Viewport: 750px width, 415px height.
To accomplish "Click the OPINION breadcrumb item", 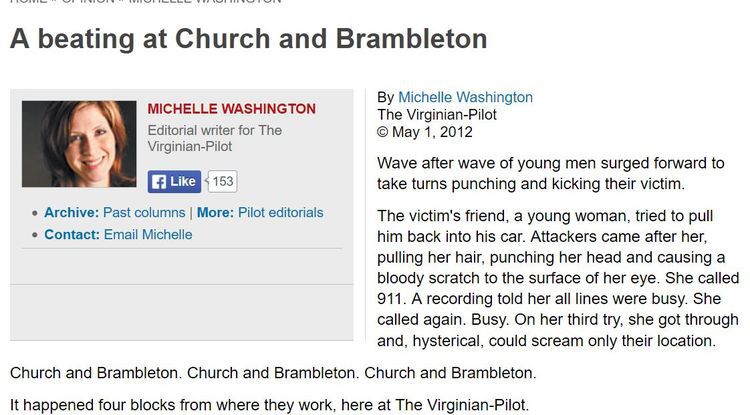I will [x=88, y=1].
